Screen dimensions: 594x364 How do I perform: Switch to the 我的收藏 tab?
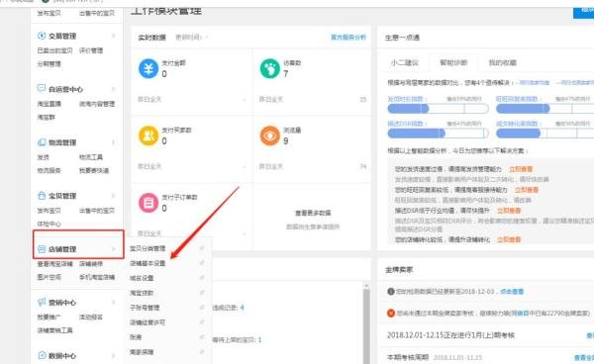tap(502, 63)
